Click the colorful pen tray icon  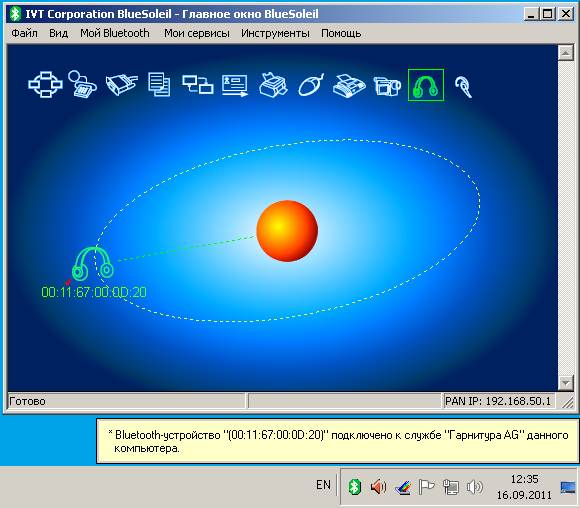click(403, 487)
